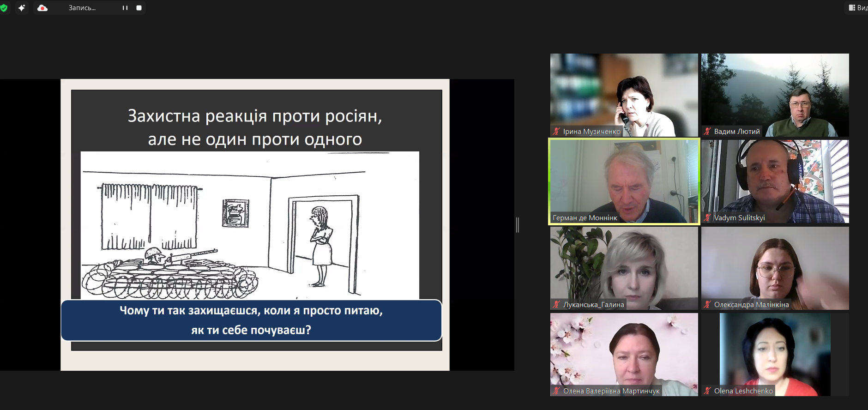Click the divider handle beside the shared screen

518,225
